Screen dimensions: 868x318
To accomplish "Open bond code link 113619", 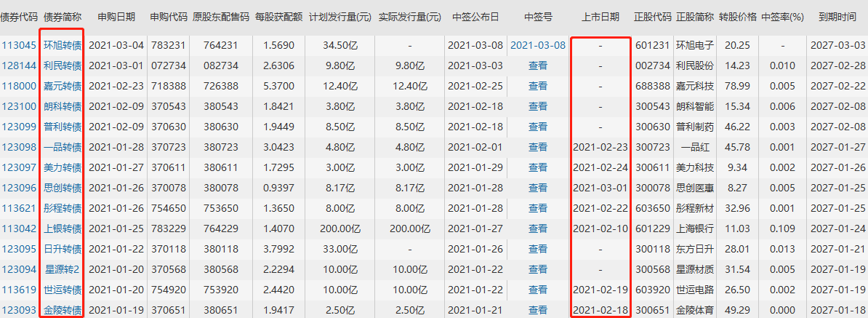I will click(x=19, y=290).
